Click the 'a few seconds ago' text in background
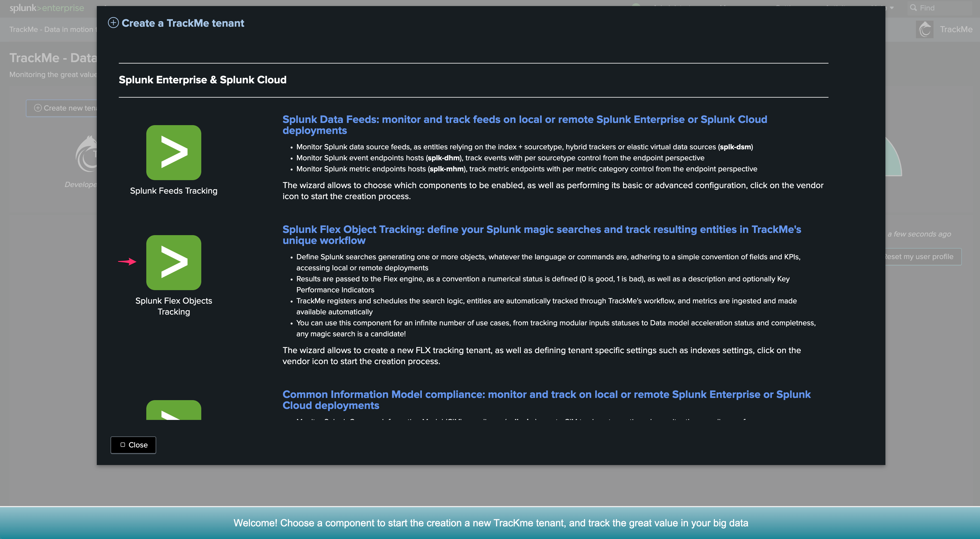This screenshot has width=980, height=539. [x=919, y=234]
